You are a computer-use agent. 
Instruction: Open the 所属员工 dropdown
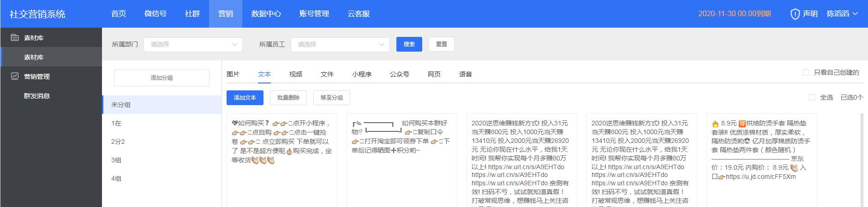pos(340,44)
